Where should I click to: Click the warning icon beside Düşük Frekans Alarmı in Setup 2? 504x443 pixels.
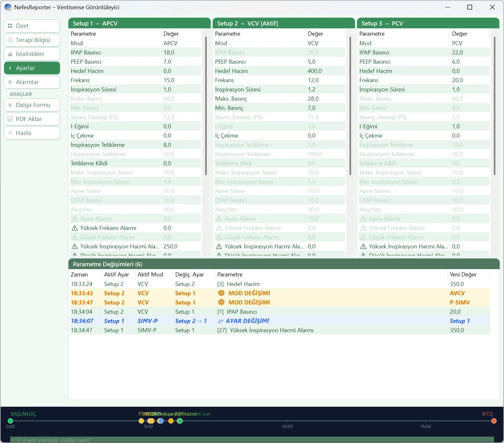[219, 237]
